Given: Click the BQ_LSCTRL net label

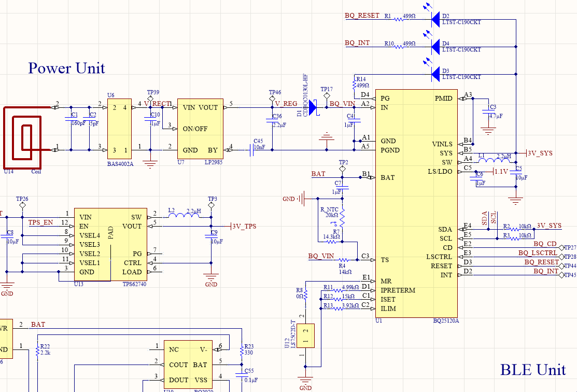Looking at the screenshot, I should pyautogui.click(x=538, y=253).
